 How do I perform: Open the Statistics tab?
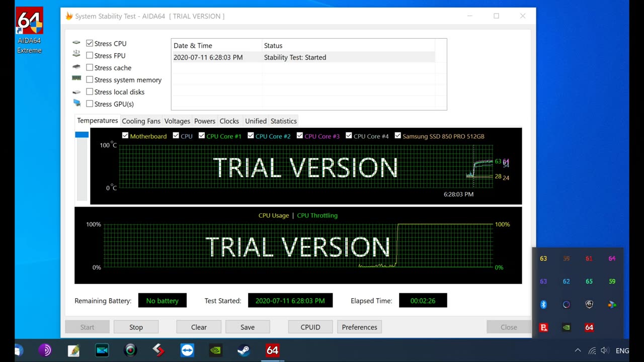pyautogui.click(x=284, y=121)
